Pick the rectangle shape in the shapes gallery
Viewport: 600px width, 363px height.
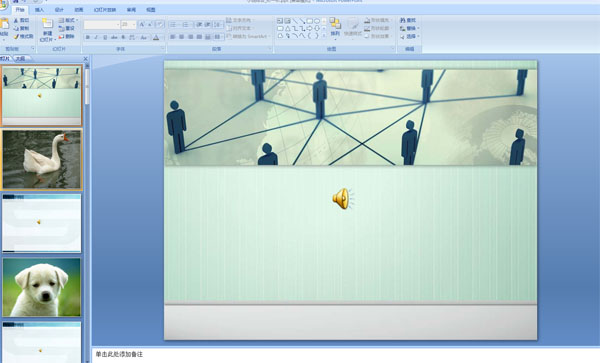pos(309,21)
